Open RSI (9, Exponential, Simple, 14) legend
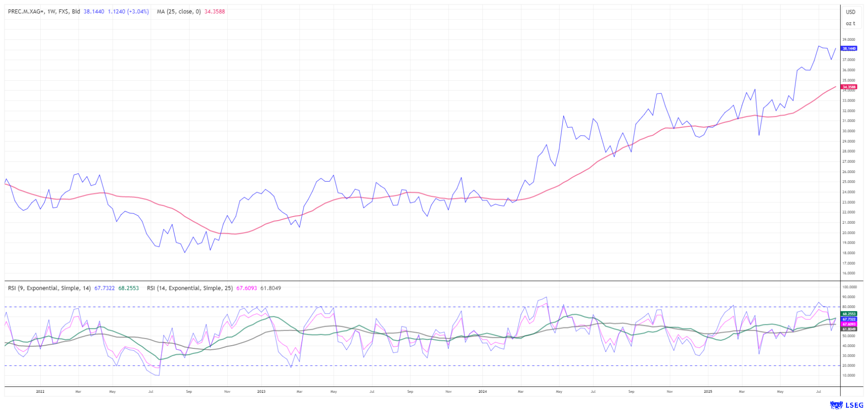868x410 pixels. pyautogui.click(x=49, y=288)
